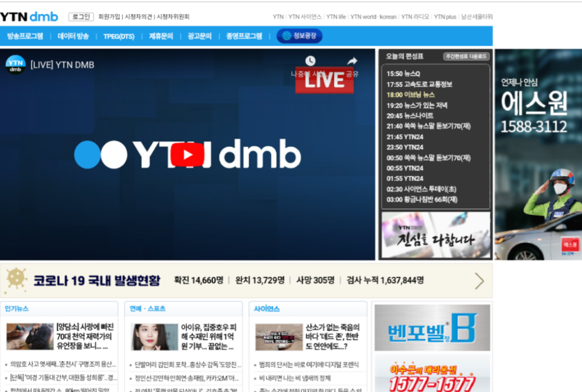Click the 주간편성표 다운로드 button
Image resolution: width=582 pixels, height=392 pixels.
466,57
